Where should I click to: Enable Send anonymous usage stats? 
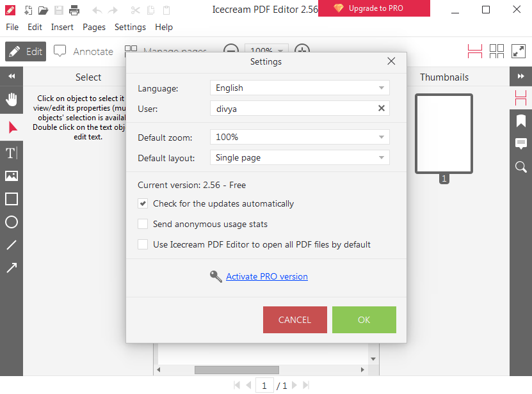point(143,224)
